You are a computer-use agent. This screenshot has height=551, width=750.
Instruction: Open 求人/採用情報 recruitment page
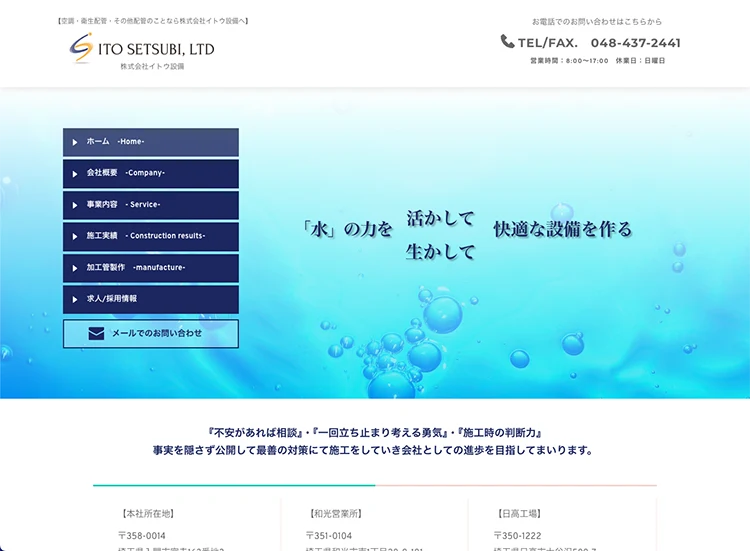point(151,299)
